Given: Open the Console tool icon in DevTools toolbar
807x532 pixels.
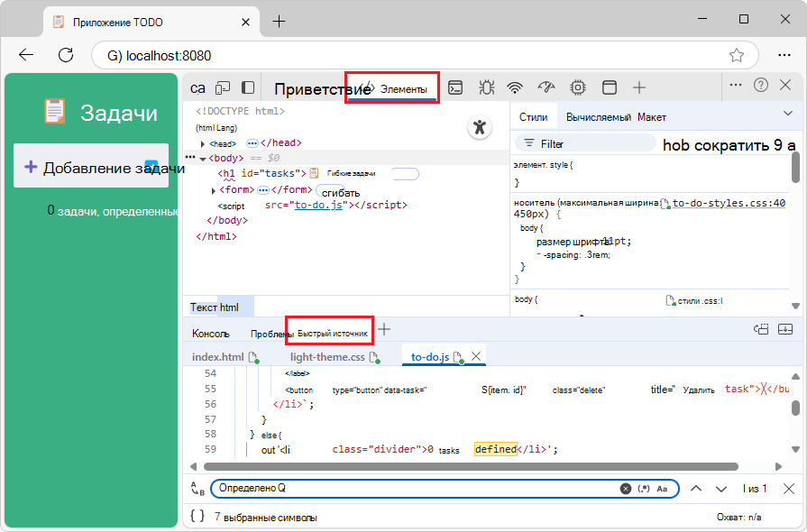Looking at the screenshot, I should 456,87.
